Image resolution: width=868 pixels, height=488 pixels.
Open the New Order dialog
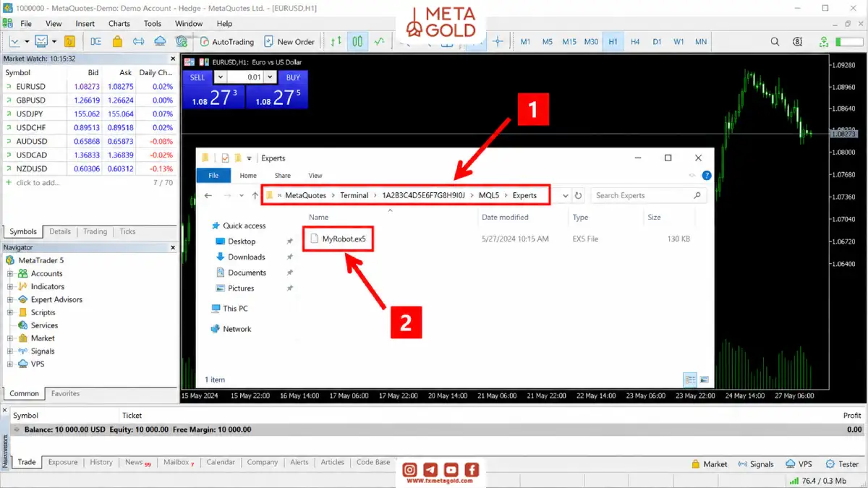tap(289, 42)
